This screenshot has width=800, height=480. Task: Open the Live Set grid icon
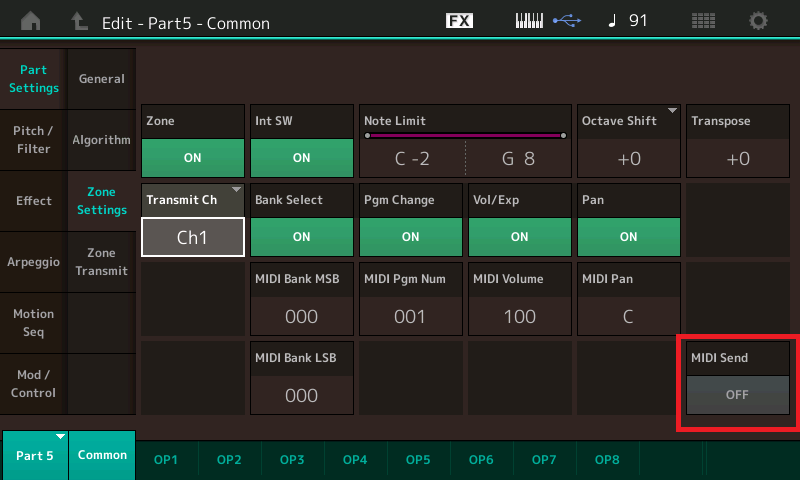coord(705,21)
